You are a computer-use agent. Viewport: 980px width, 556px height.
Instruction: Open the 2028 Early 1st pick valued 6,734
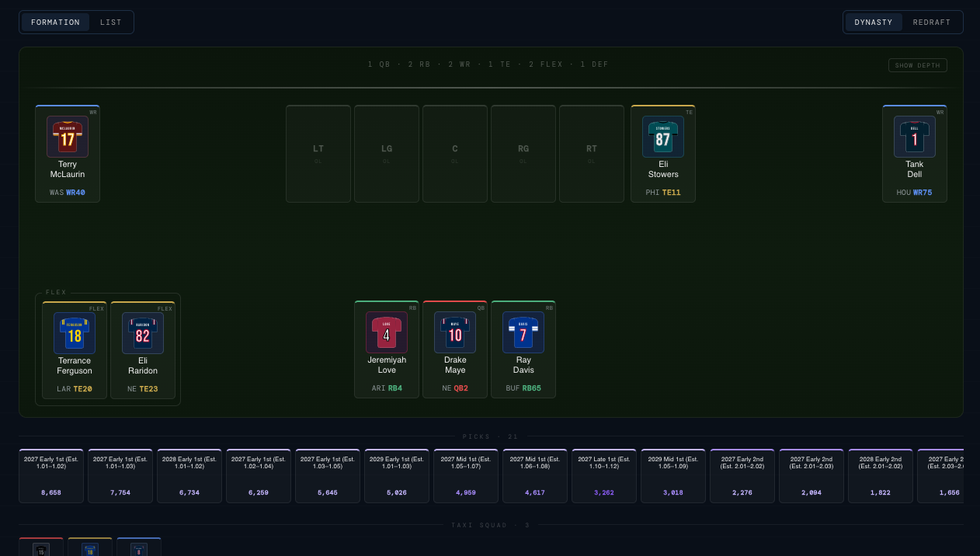pos(189,476)
